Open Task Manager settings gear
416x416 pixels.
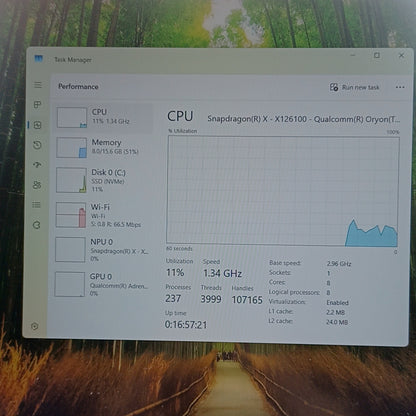(x=34, y=326)
